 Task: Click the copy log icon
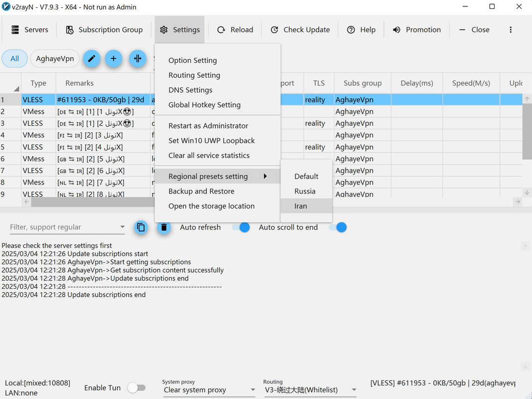[141, 227]
